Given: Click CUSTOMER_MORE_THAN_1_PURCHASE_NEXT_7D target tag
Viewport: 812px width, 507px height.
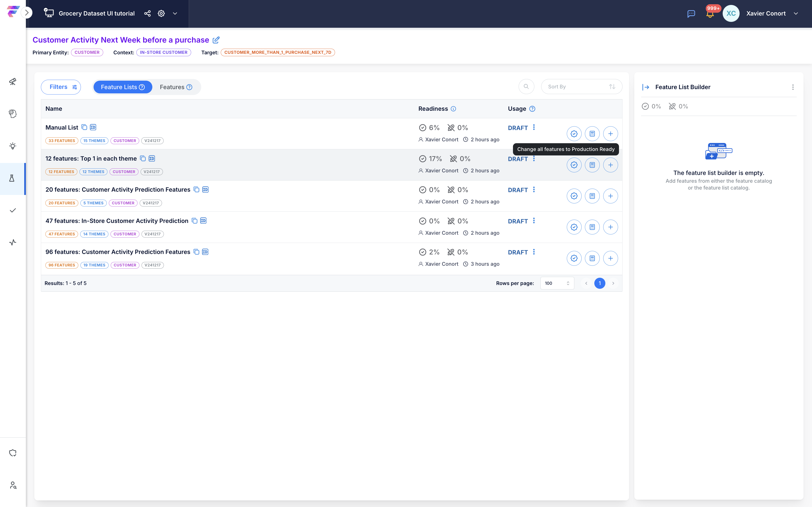Looking at the screenshot, I should tap(277, 52).
